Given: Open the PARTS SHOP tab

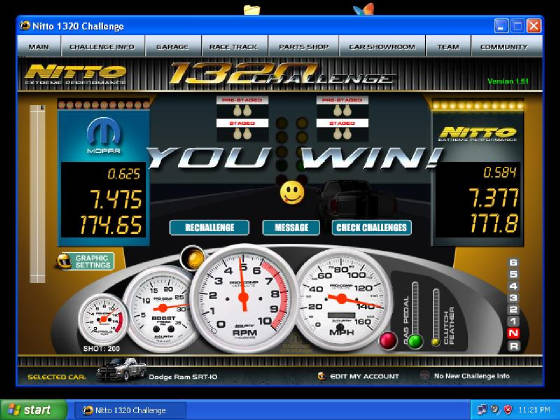Looking at the screenshot, I should pos(303,46).
